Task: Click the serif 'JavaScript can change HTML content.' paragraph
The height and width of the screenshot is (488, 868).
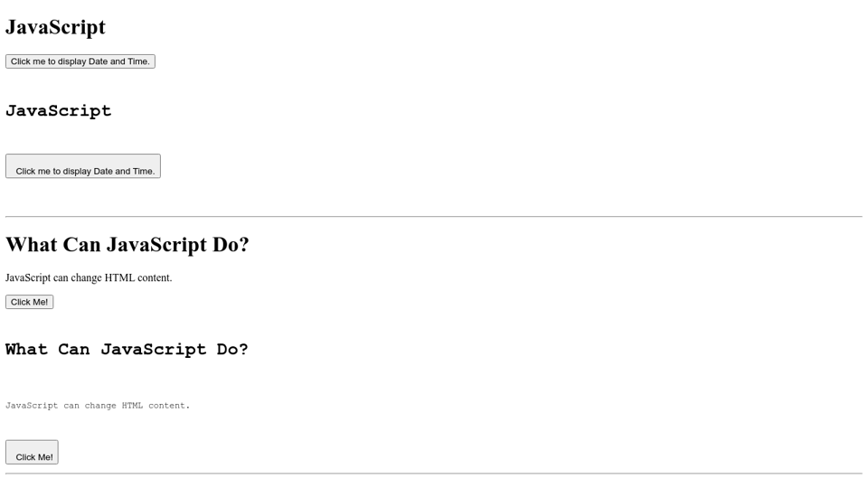Action: pyautogui.click(x=89, y=277)
